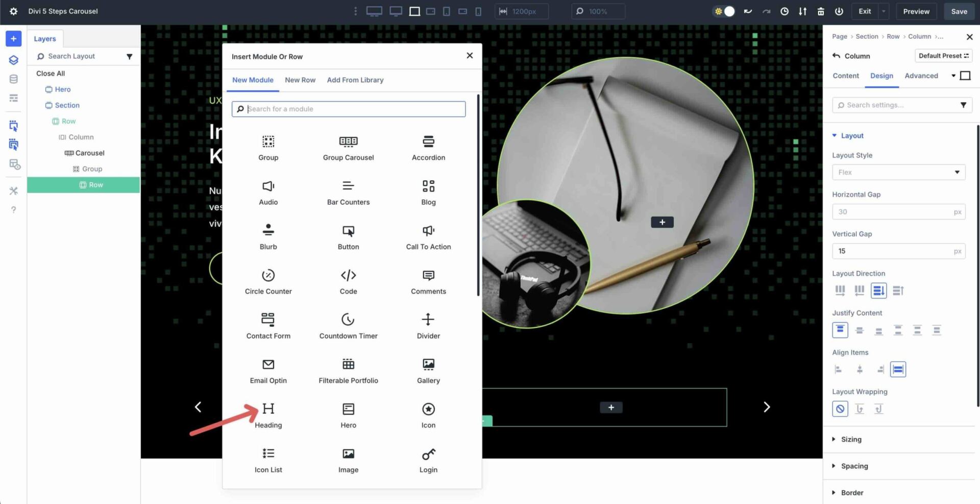Image resolution: width=980 pixels, height=504 pixels.
Task: Expand the Sizing section
Action: pyautogui.click(x=851, y=439)
